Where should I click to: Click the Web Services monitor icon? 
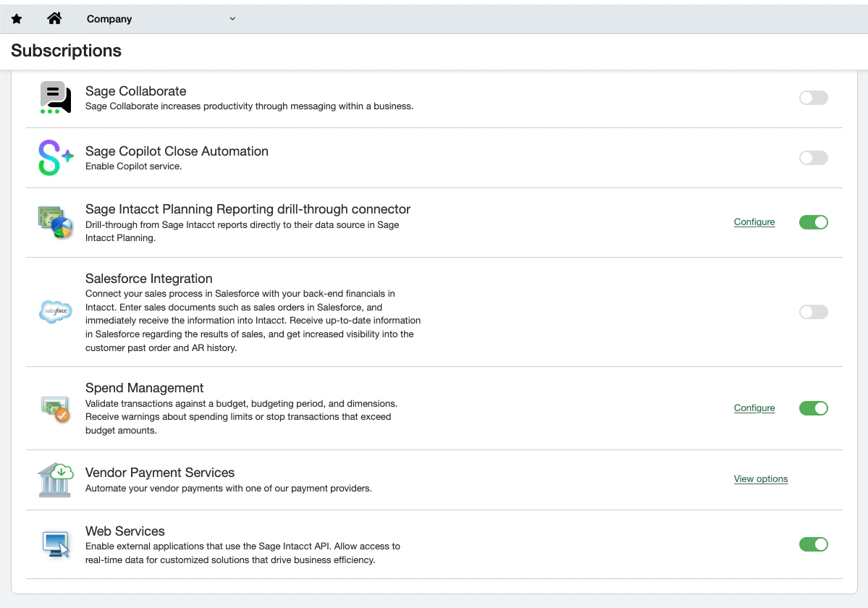(x=55, y=544)
